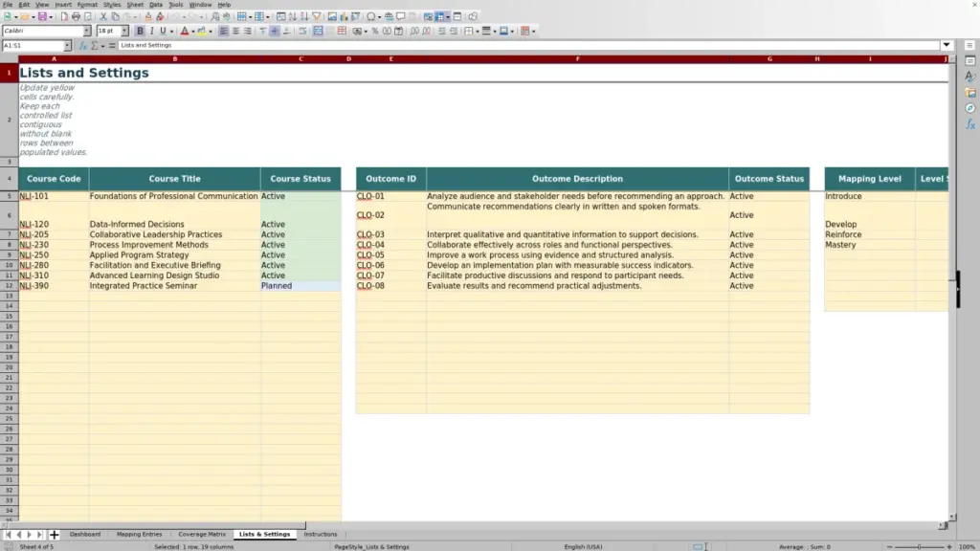Toggle the align bottom vertical alignment
This screenshot has height=551, width=980.
(x=287, y=32)
